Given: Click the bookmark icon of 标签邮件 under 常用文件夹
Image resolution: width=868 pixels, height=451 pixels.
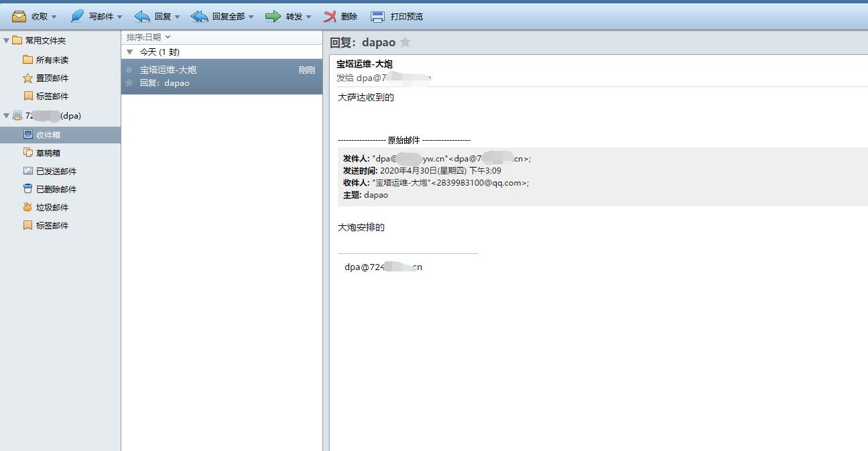Looking at the screenshot, I should pos(27,96).
